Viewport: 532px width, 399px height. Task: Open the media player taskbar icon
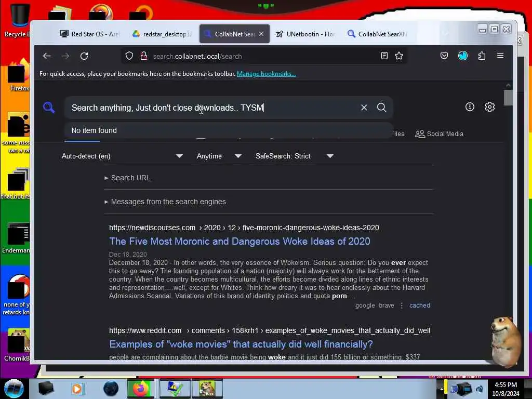tap(77, 389)
